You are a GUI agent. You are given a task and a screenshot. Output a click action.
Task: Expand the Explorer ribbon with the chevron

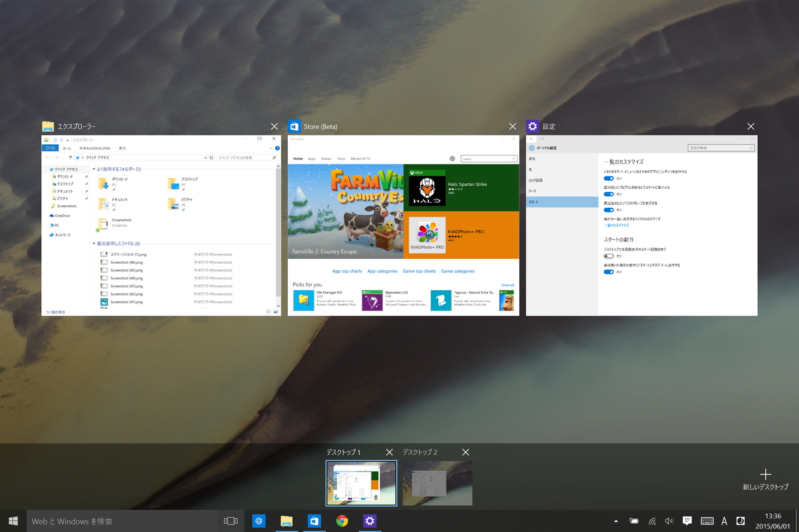click(x=270, y=148)
